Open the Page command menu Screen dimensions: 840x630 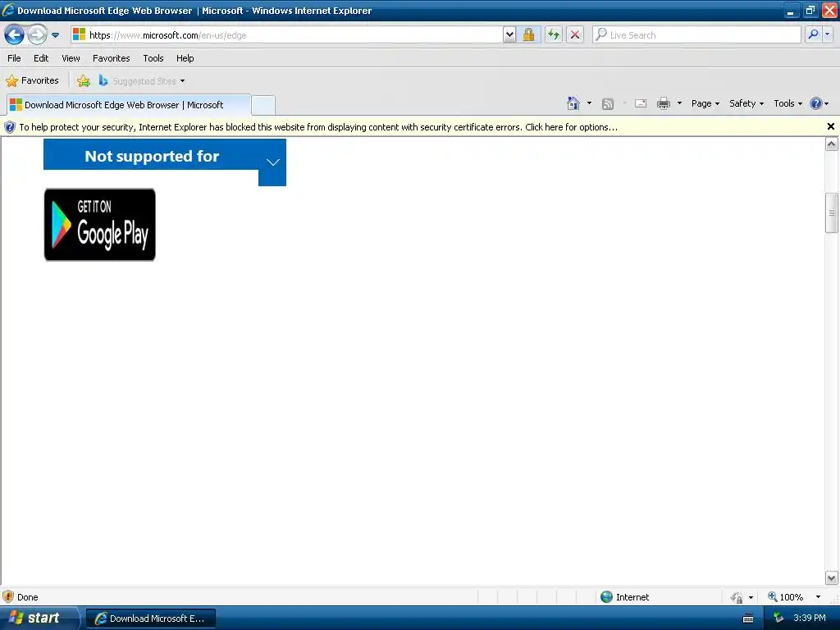705,103
